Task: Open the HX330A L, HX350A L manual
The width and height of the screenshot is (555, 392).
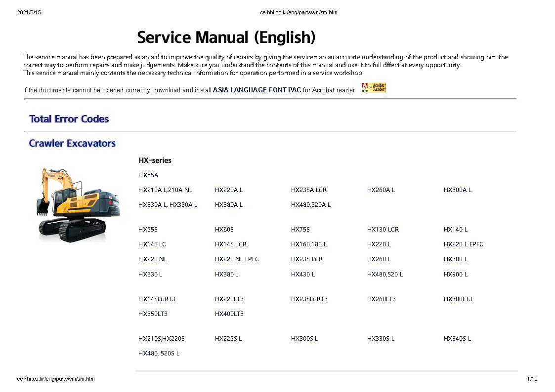Action: [168, 205]
